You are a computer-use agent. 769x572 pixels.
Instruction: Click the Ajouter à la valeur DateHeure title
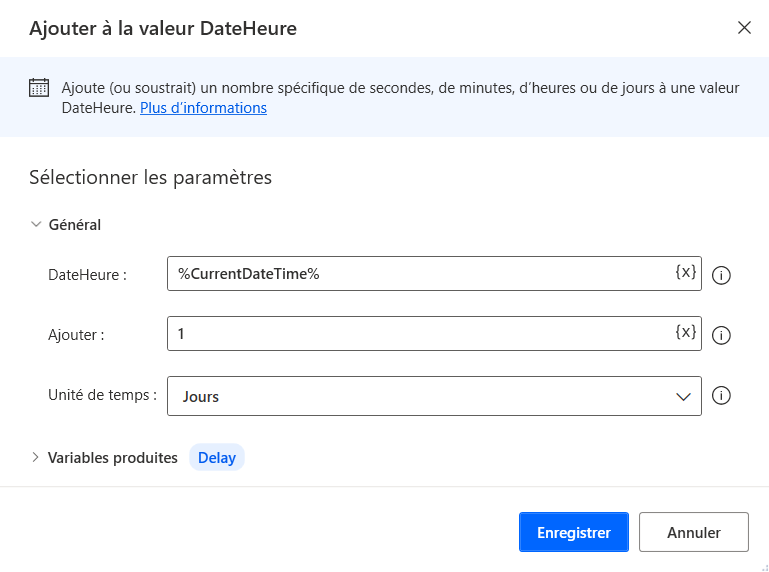[x=163, y=29]
